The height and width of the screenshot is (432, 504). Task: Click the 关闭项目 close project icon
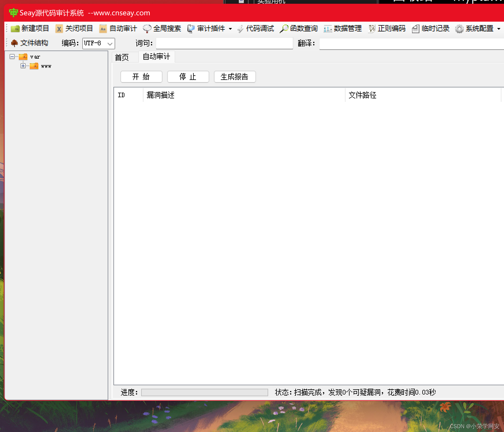(x=59, y=29)
